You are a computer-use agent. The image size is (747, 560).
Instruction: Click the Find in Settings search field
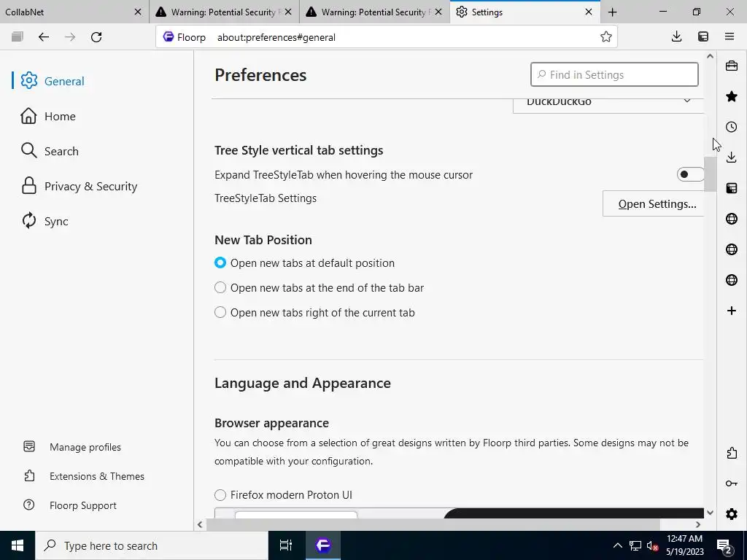(x=614, y=75)
